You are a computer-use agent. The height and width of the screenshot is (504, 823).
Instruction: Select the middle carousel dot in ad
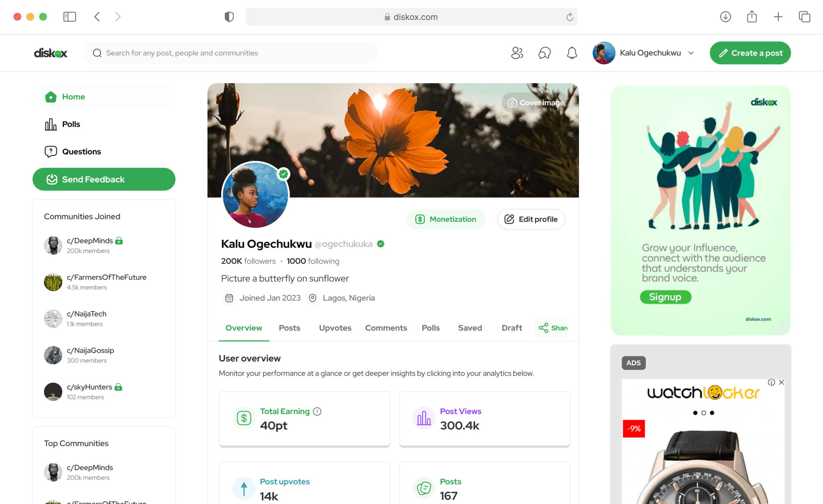pyautogui.click(x=703, y=413)
